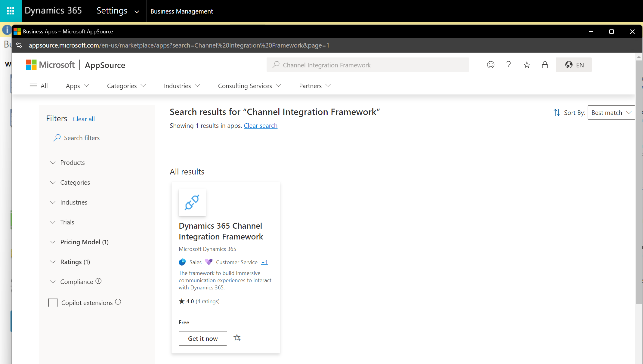The width and height of the screenshot is (643, 364).
Task: Click the Search filters magnifier icon
Action: pyautogui.click(x=57, y=138)
